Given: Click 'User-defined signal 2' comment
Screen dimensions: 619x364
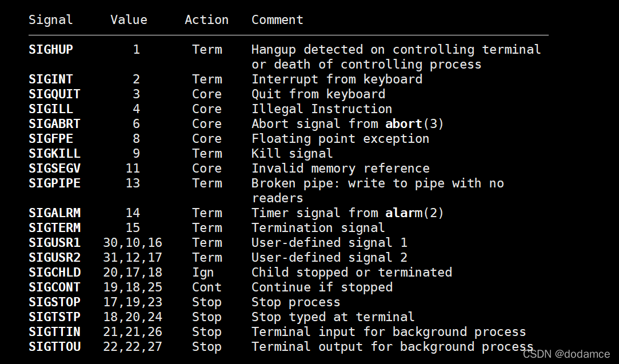Looking at the screenshot, I should tap(329, 258).
